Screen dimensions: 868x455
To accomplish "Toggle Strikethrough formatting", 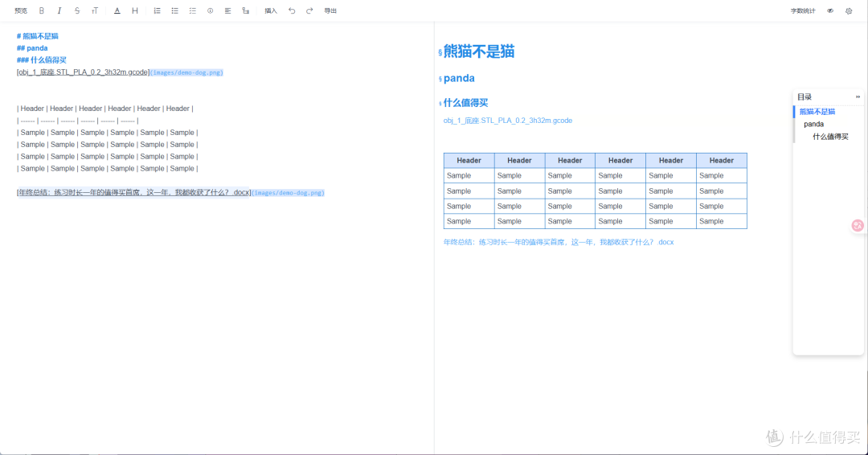I will click(x=77, y=10).
